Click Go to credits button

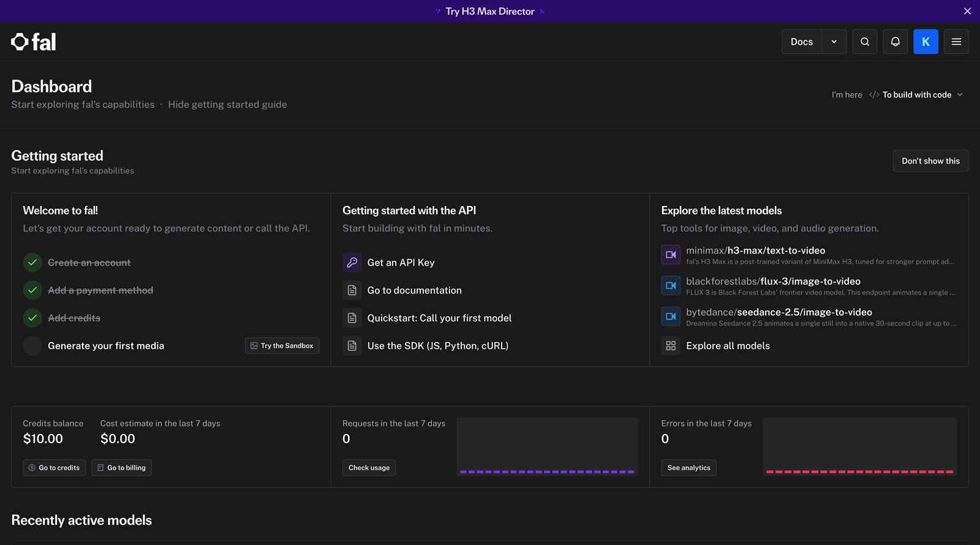click(x=55, y=468)
